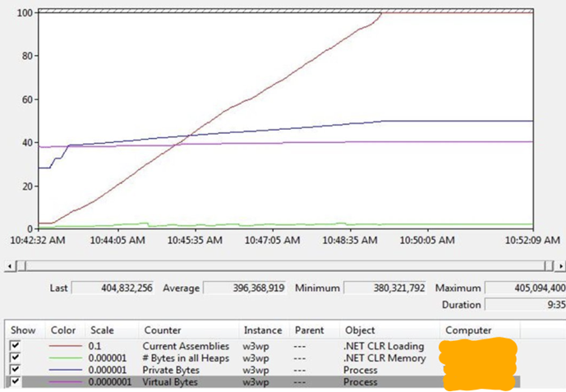This screenshot has width=566, height=392.
Task: Click right handle of time range slider
Action: (549, 266)
